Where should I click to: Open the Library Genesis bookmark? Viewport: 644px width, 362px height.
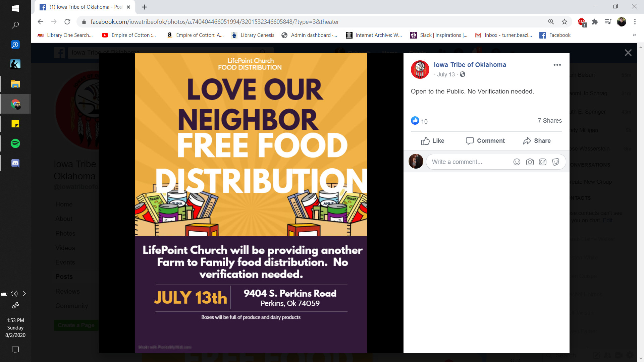pos(253,35)
